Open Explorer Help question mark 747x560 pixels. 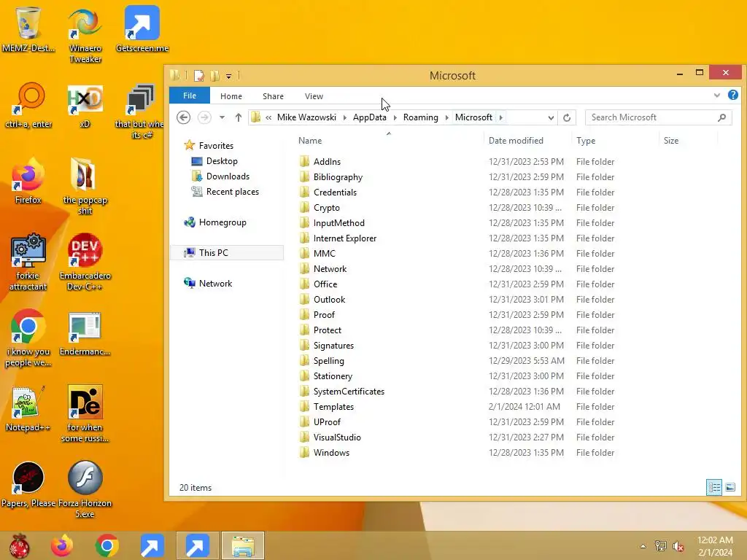732,96
